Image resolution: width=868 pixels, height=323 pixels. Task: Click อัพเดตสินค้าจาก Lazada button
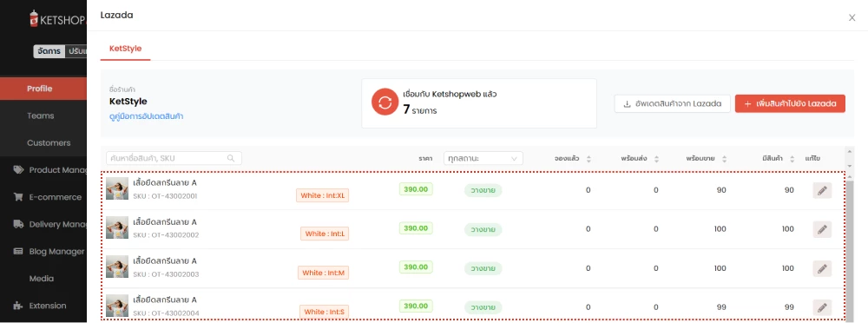click(672, 103)
